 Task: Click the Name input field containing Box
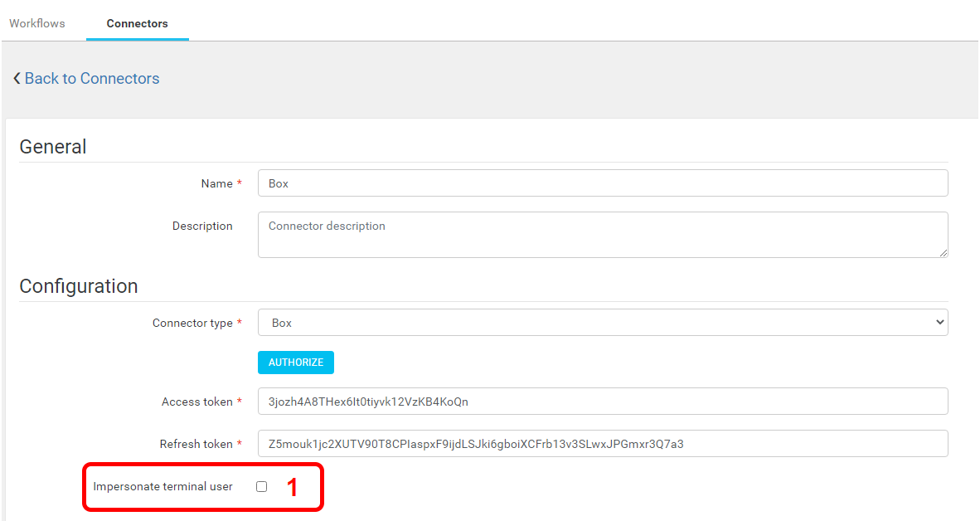(x=602, y=183)
